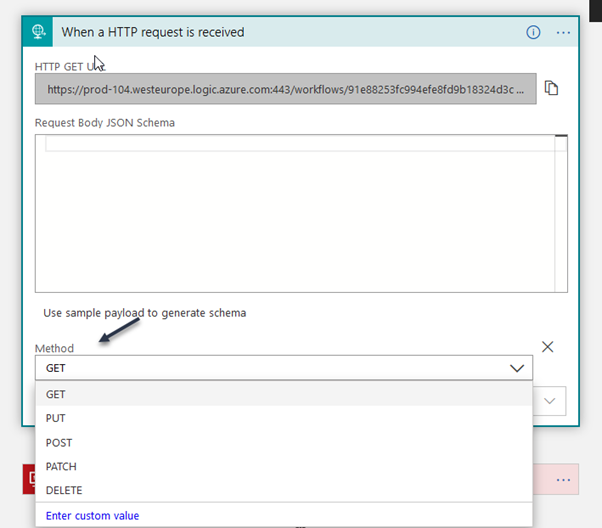
Task: Click the HTTP GET URL field
Action: click(285, 89)
